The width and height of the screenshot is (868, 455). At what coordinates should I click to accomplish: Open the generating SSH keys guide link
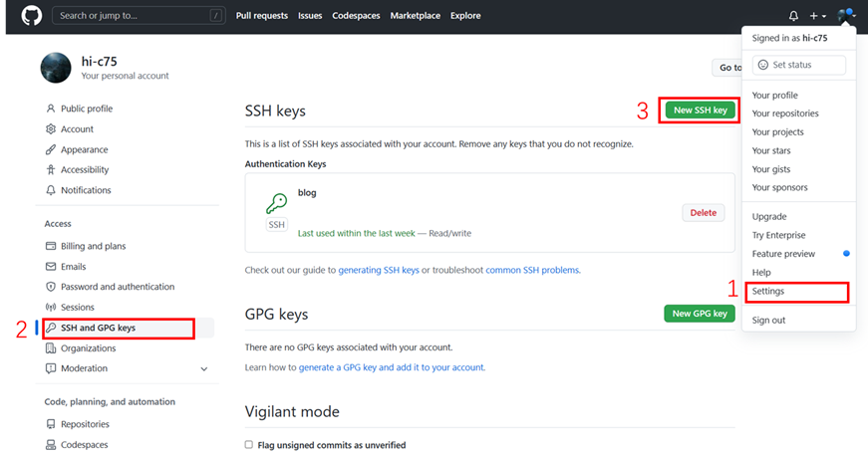[379, 270]
